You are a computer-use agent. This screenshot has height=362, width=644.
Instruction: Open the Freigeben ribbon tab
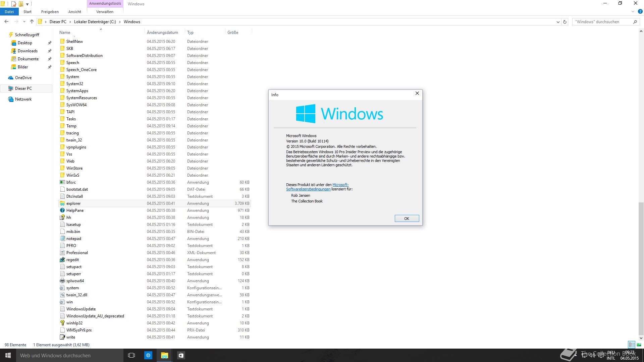(50, 11)
